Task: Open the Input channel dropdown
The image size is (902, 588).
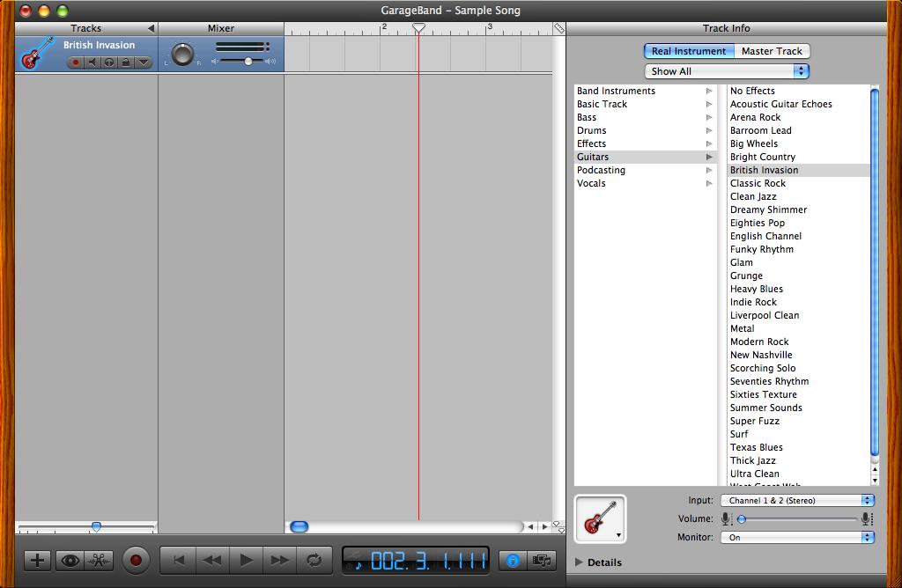Action: click(x=797, y=501)
